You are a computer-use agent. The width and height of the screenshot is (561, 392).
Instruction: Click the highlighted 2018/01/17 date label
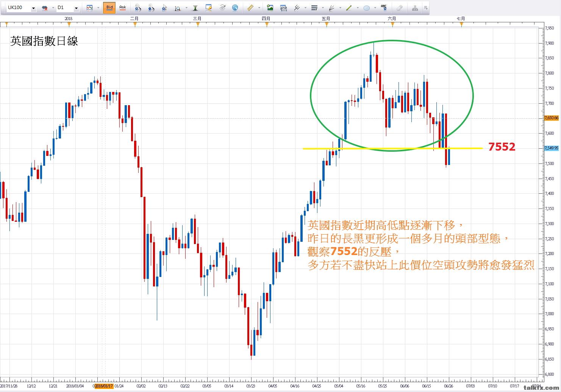[x=104, y=386]
